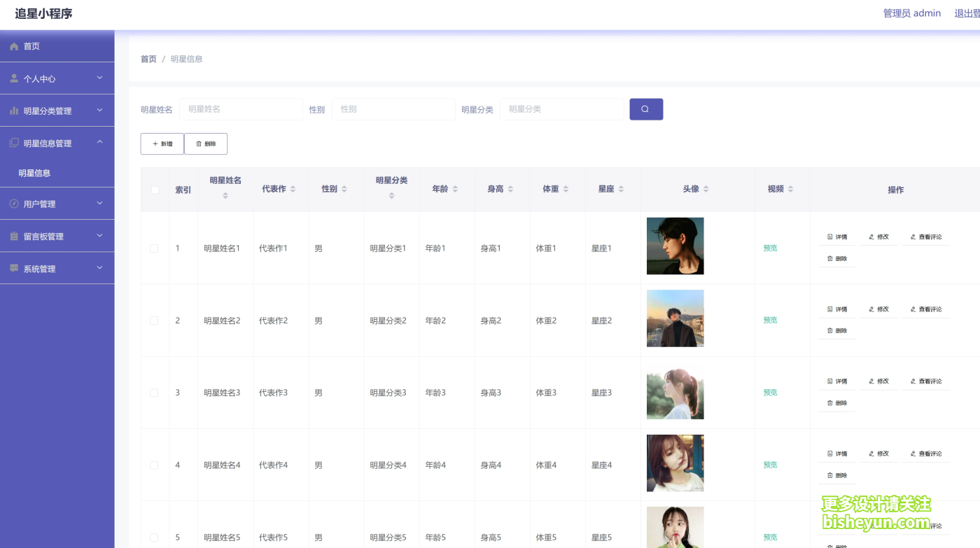Check the select-all checkbox in the table header
Viewport: 980px width, 548px height.
155,189
